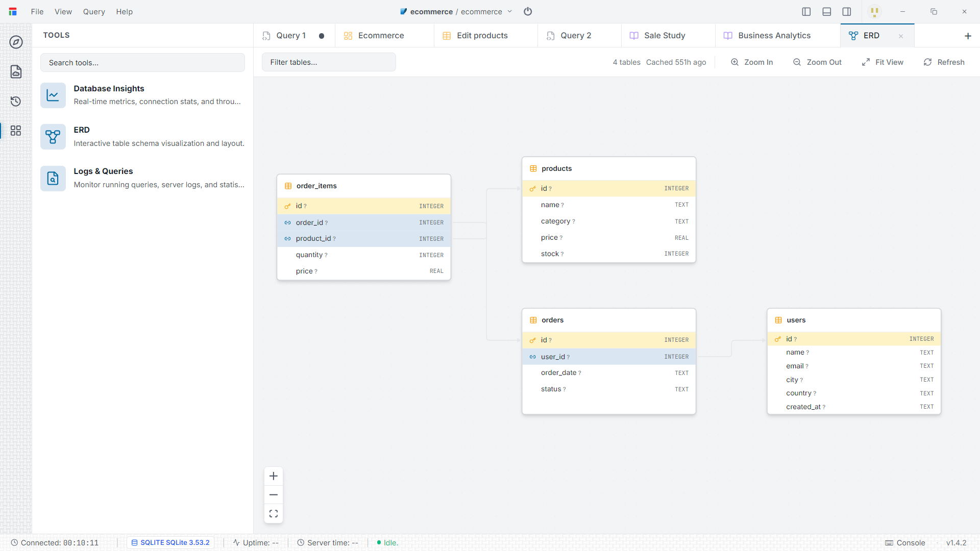Click the SQLITE SQLite 3.53.2 badge
Viewport: 980px width, 551px height.
click(170, 543)
